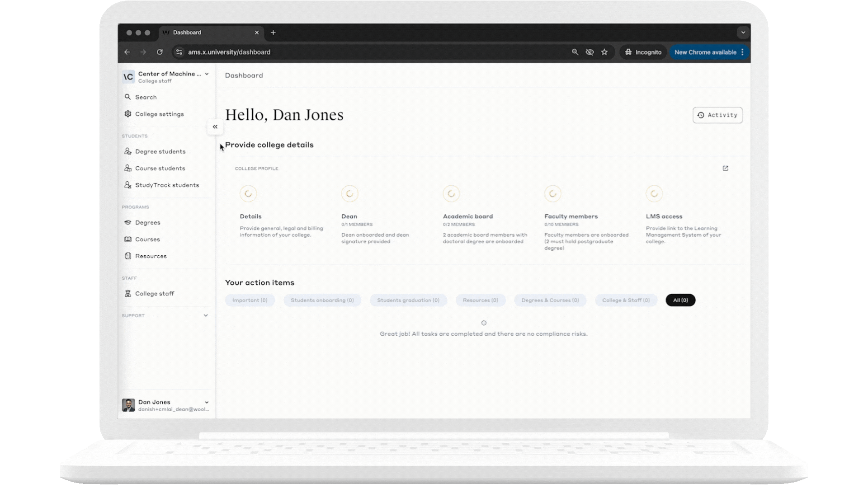Click the Dean 0/1 members progress ring
Image resolution: width=868 pixels, height=488 pixels.
pos(349,193)
